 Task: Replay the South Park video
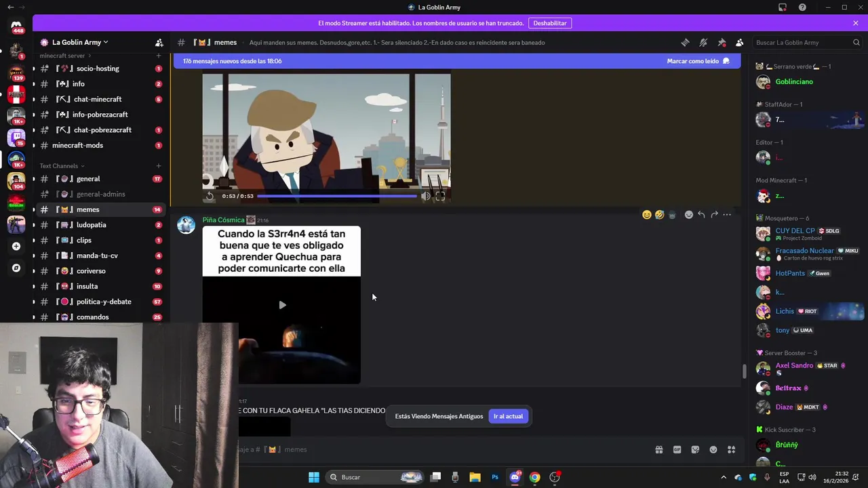tap(210, 196)
